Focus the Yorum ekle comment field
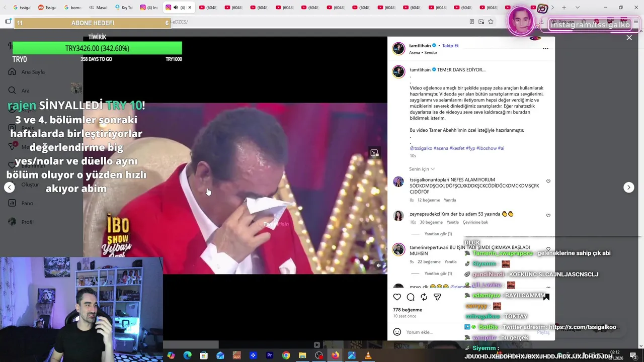 coord(468,332)
